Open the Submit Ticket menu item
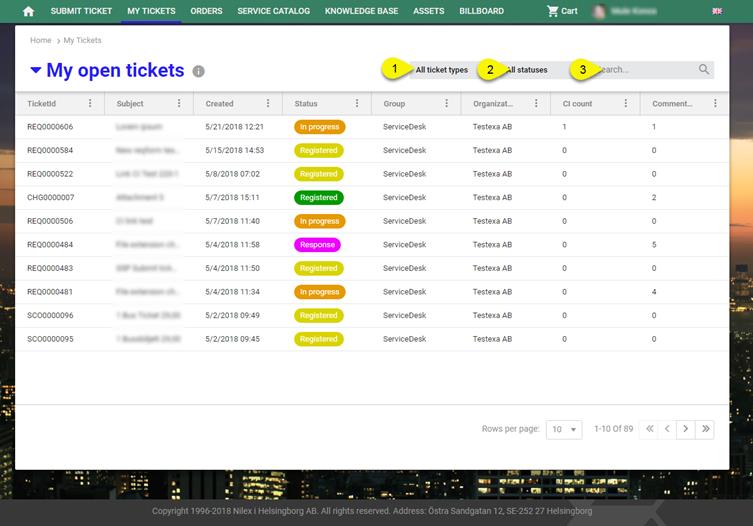This screenshot has height=526, width=753. tap(81, 11)
